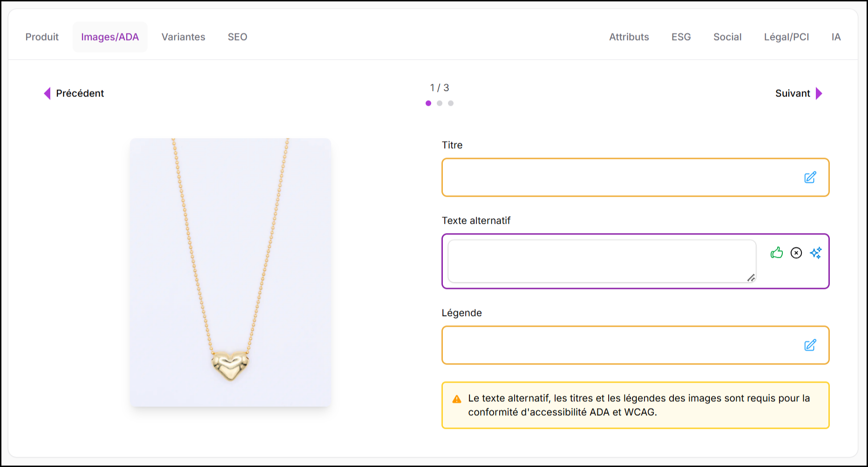Generate alt text with the AI sparkle icon

click(x=816, y=253)
